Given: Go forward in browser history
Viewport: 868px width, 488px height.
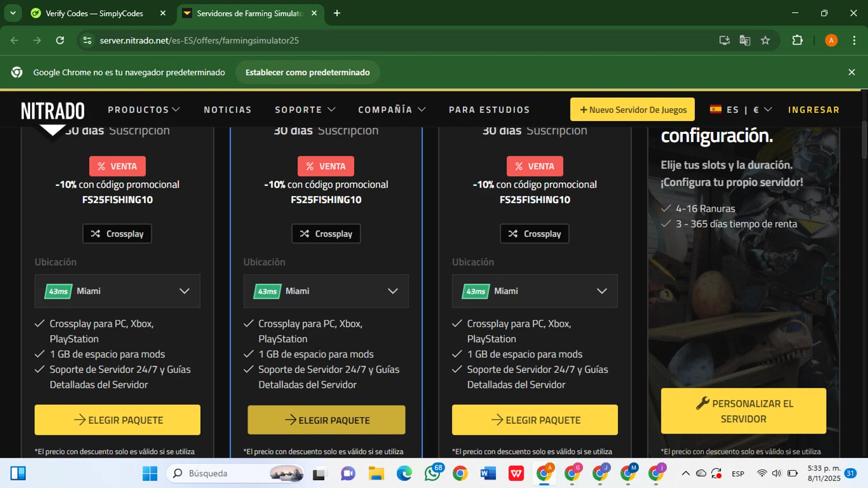Looking at the screenshot, I should [37, 41].
